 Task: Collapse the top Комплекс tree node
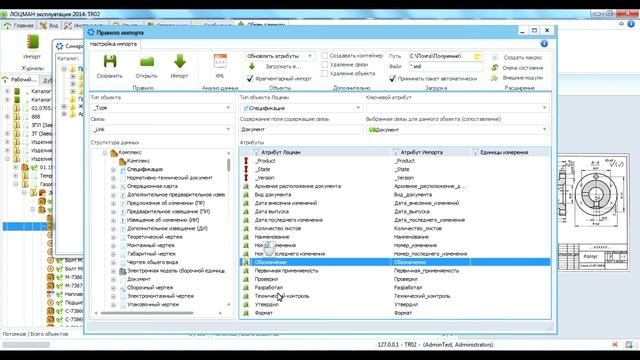click(x=105, y=153)
